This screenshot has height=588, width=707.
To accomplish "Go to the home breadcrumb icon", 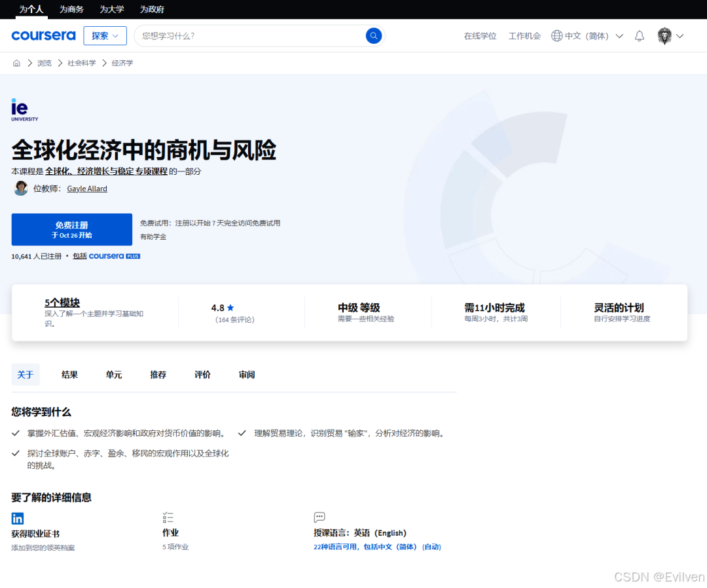I will (x=16, y=63).
